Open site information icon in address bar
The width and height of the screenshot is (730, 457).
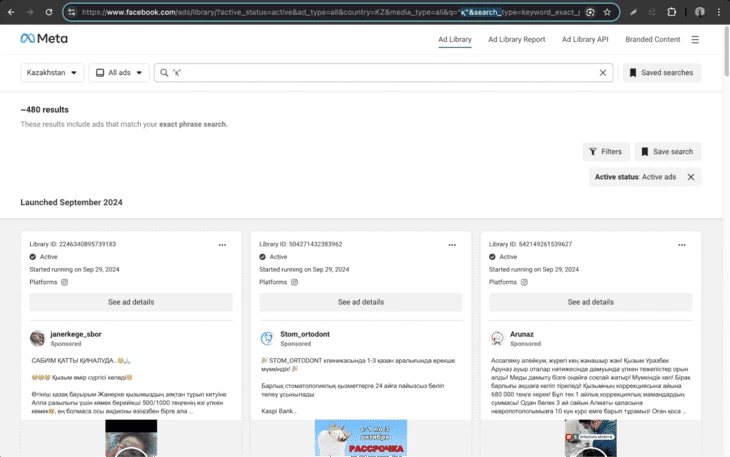[72, 12]
